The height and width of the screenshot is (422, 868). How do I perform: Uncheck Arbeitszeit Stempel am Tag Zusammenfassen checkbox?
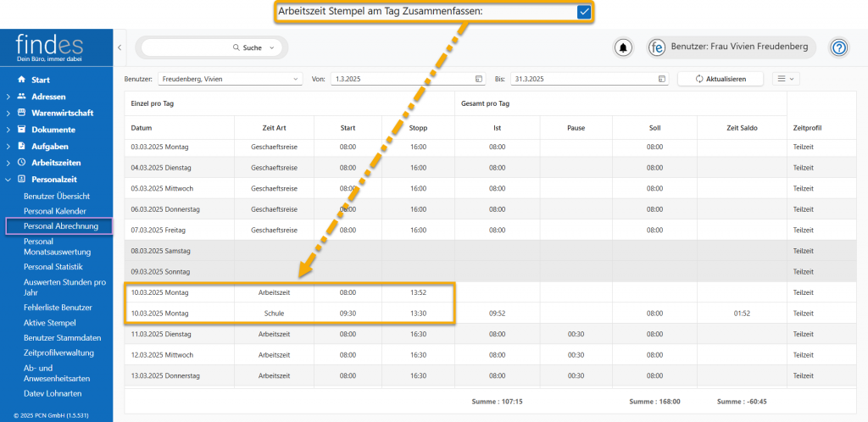tap(583, 12)
